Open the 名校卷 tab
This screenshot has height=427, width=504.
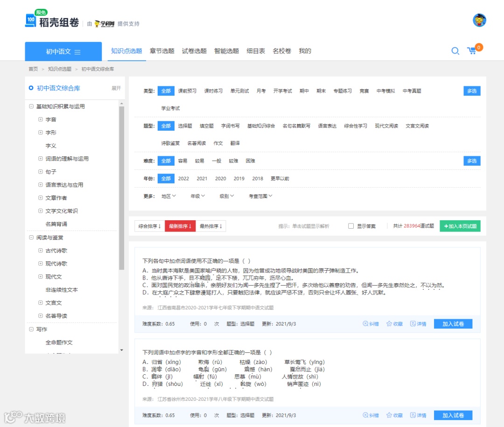pyautogui.click(x=282, y=51)
